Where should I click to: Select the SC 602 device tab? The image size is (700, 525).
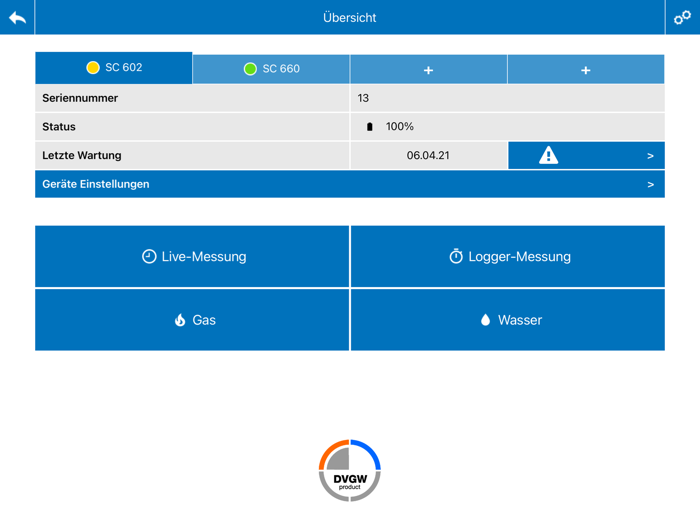click(114, 68)
